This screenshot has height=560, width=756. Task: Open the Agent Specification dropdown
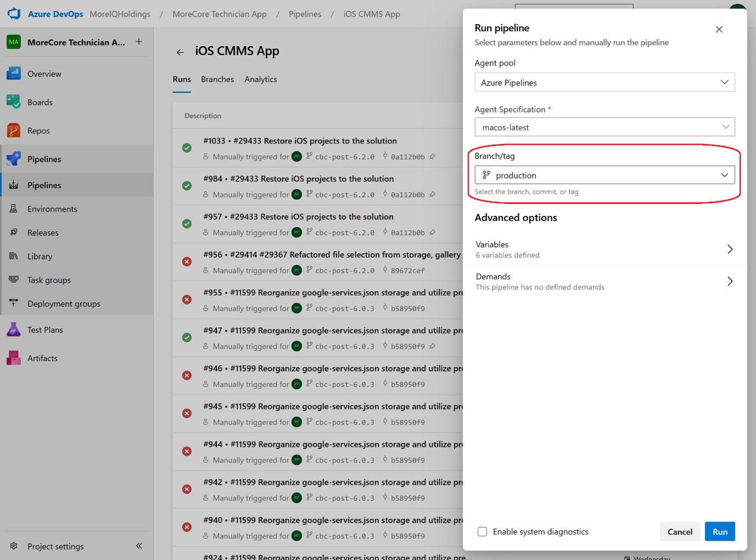point(604,127)
